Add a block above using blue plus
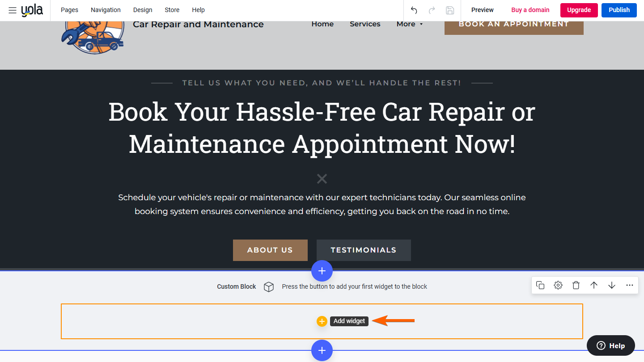The height and width of the screenshot is (362, 644). point(322,271)
